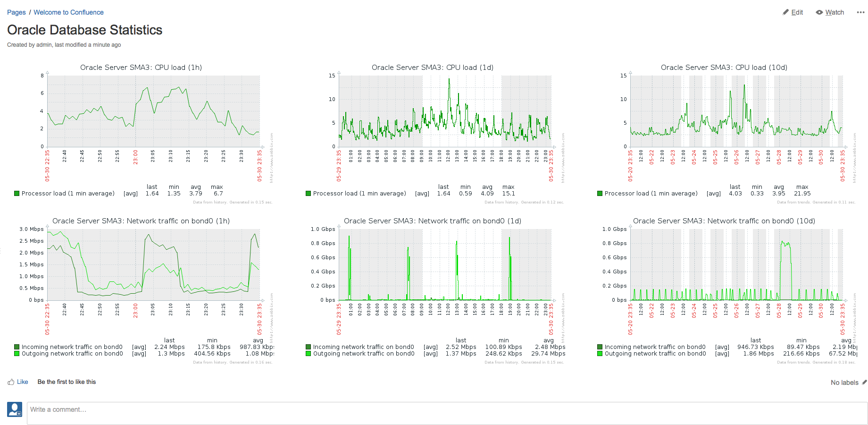Click the Like link
Screen dimensions: 868x425
click(x=22, y=382)
